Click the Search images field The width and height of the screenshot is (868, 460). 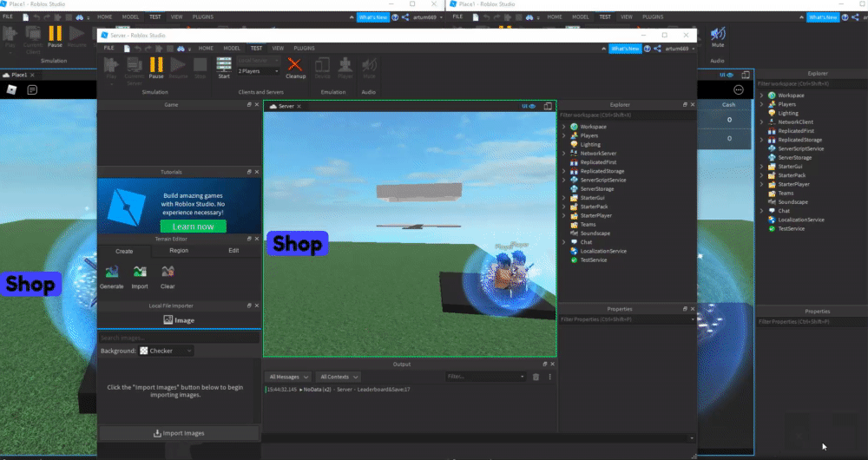[x=179, y=338]
